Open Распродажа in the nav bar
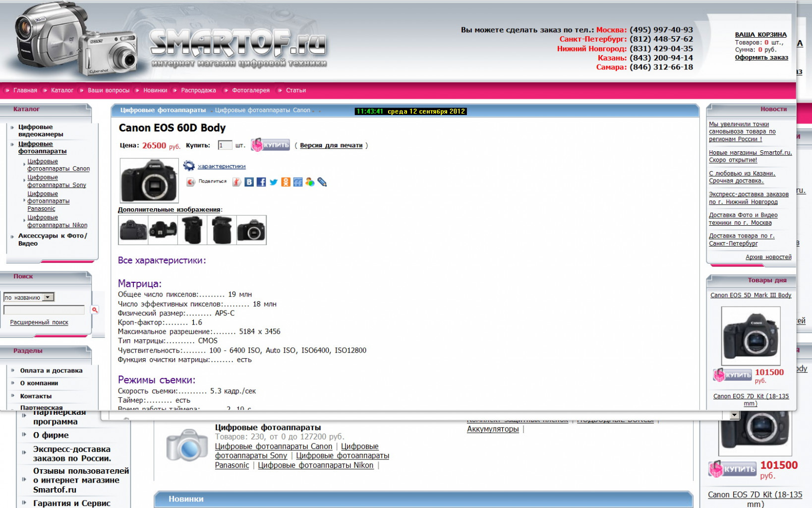This screenshot has height=508, width=812. tap(198, 90)
